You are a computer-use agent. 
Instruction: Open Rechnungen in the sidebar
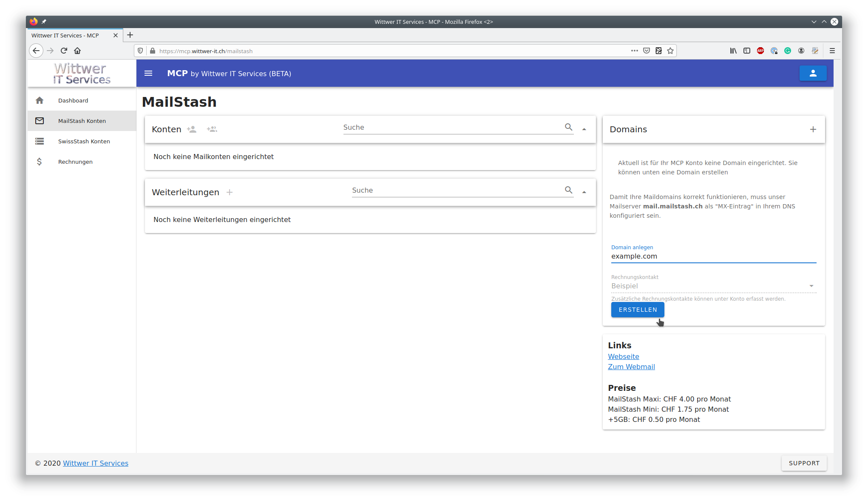pos(82,162)
